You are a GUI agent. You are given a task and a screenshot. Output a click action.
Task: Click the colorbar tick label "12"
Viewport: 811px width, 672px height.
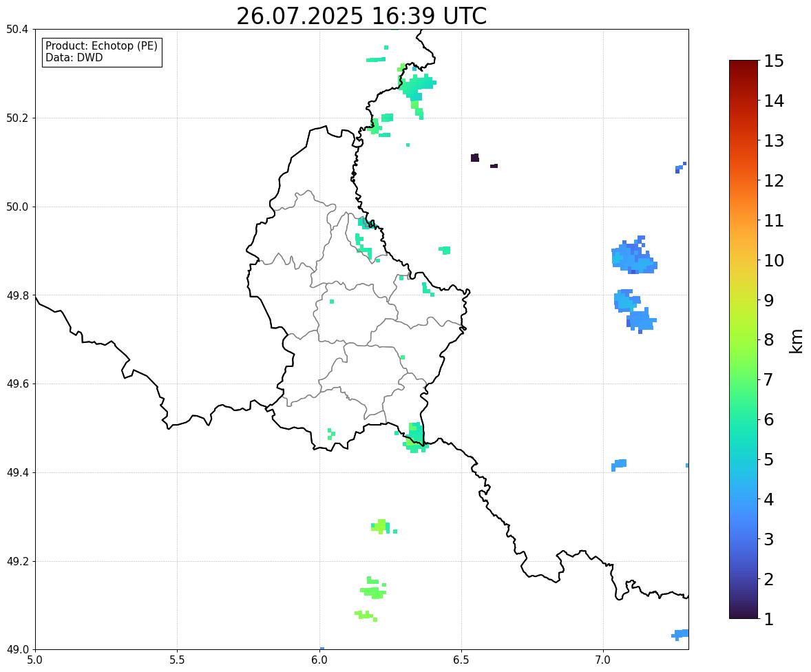(x=775, y=180)
